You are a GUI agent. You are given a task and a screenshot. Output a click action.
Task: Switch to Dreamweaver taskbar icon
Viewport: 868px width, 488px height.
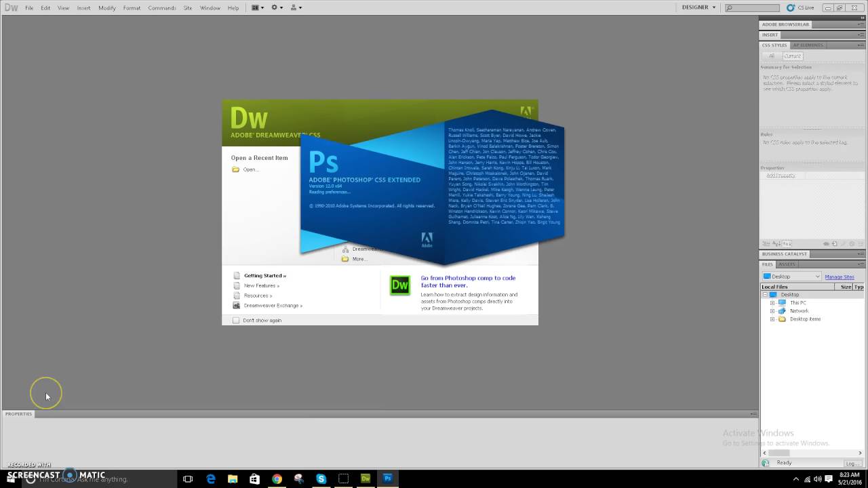[x=366, y=479]
